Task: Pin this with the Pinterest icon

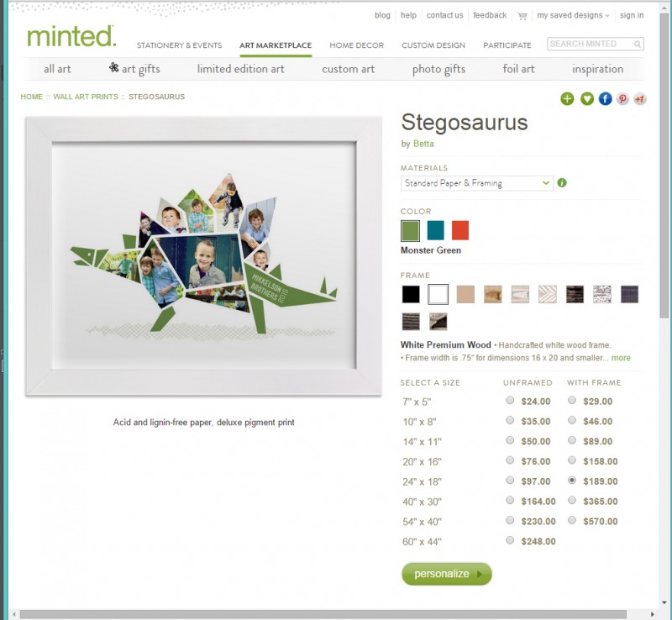Action: pos(622,98)
